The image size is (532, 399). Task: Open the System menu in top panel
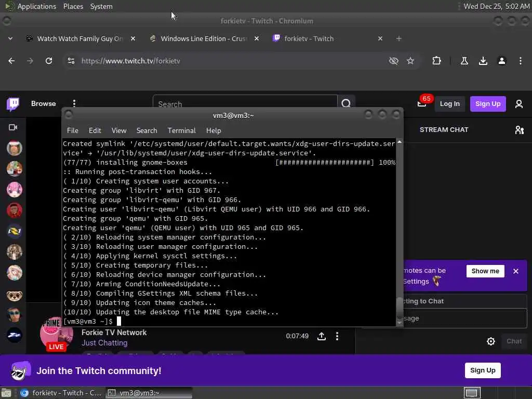point(101,6)
